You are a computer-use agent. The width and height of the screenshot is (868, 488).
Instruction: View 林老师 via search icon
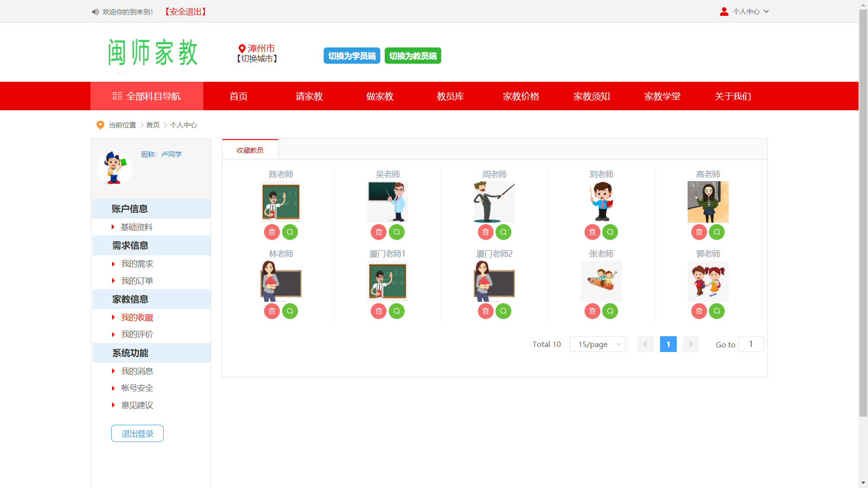coord(290,311)
